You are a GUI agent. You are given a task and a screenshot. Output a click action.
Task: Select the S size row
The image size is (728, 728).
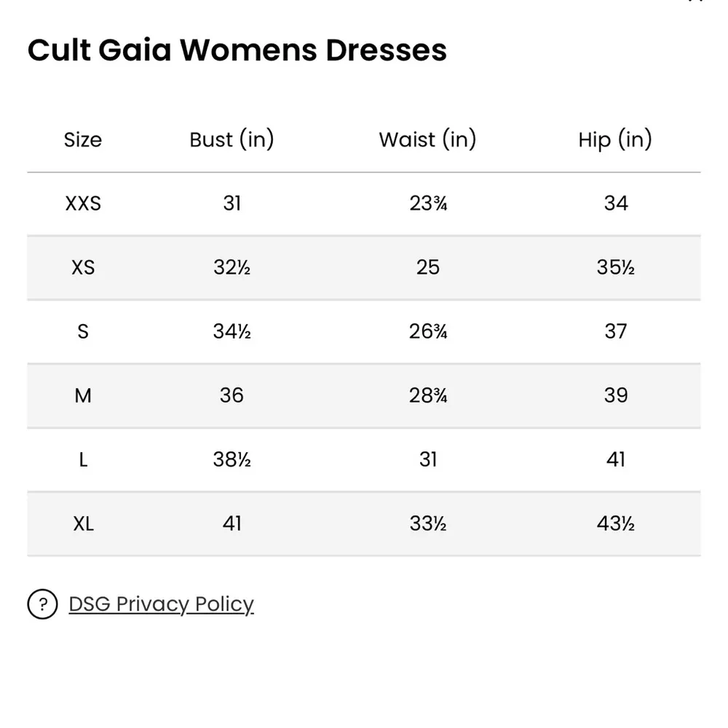(x=82, y=332)
